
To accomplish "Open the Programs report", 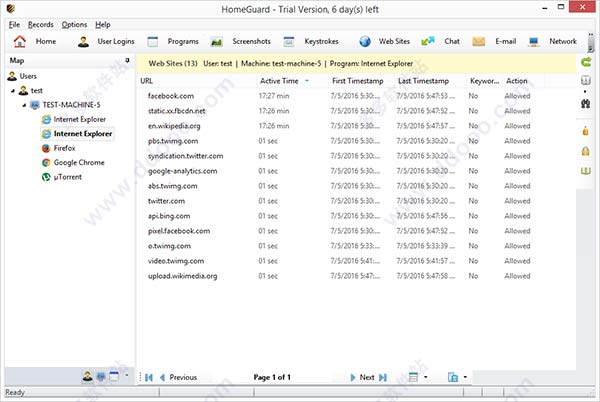I will (173, 41).
